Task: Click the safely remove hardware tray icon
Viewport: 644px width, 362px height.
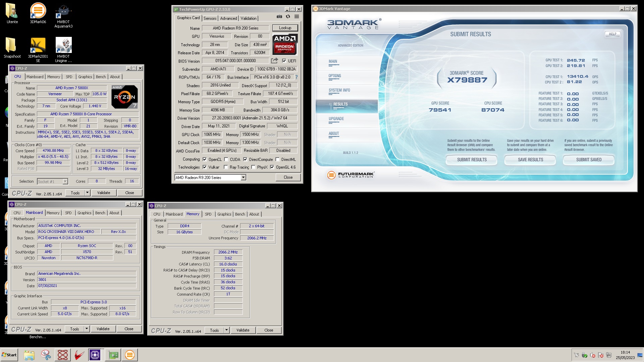Action: click(584, 355)
